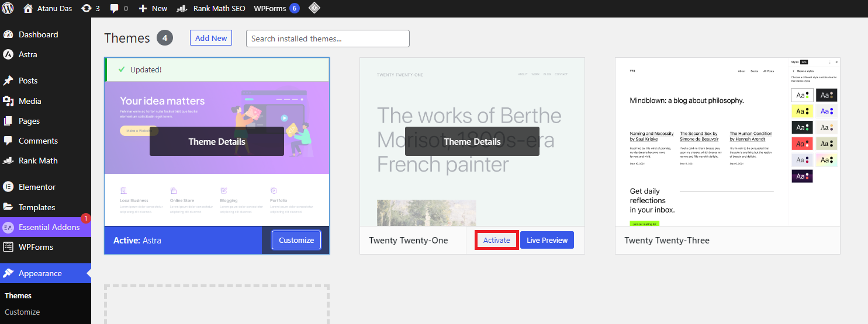The height and width of the screenshot is (324, 868).
Task: Click the WPForms sidebar icon
Action: tap(8, 247)
